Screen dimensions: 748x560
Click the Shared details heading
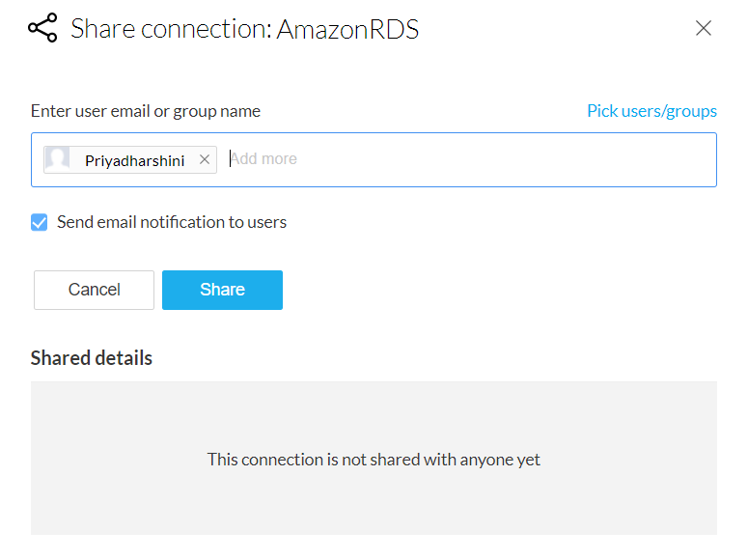point(92,358)
